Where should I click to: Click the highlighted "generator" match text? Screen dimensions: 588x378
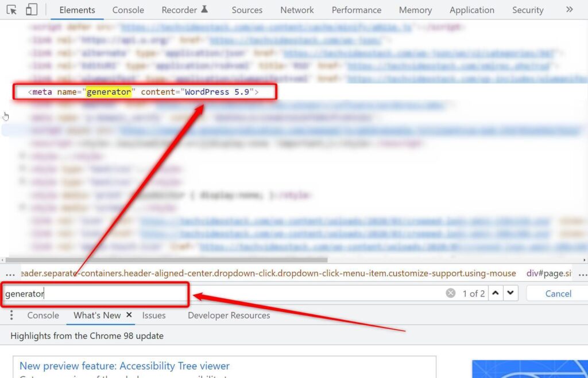click(x=109, y=92)
